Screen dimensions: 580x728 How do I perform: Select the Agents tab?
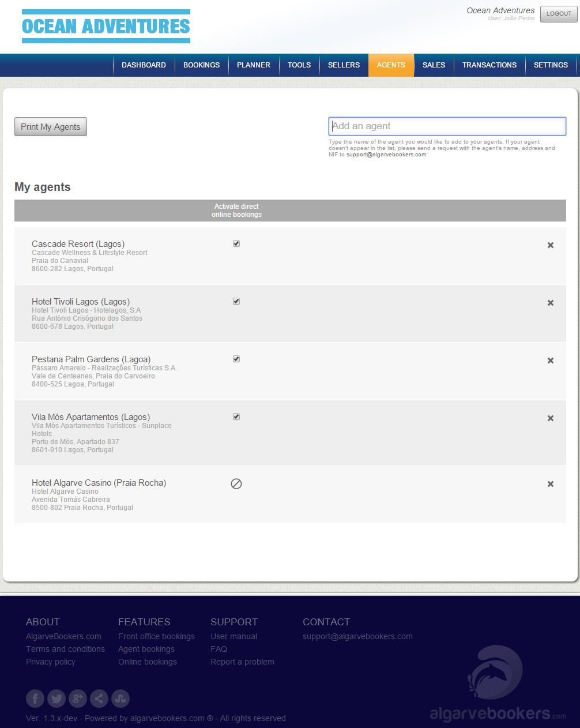tap(391, 65)
